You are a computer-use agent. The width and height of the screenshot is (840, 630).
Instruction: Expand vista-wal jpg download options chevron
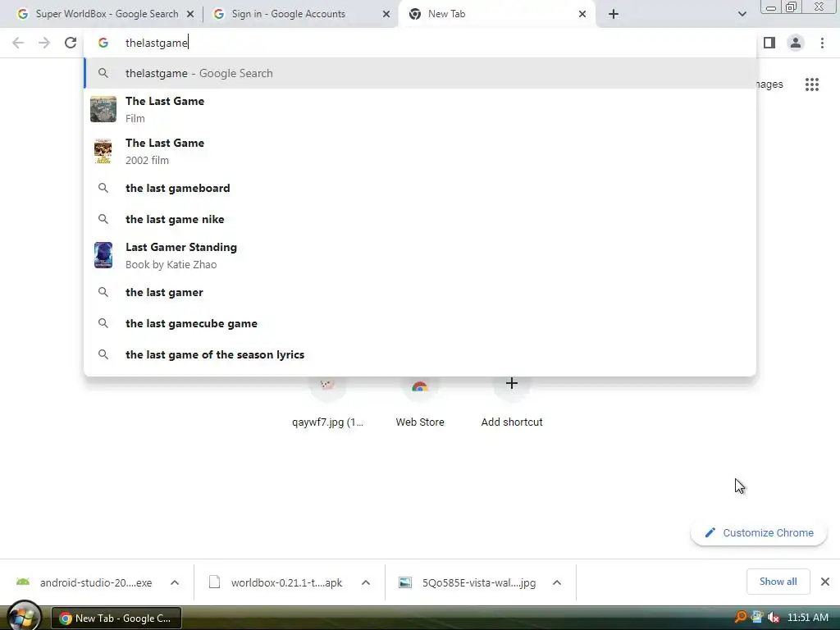[x=557, y=582]
